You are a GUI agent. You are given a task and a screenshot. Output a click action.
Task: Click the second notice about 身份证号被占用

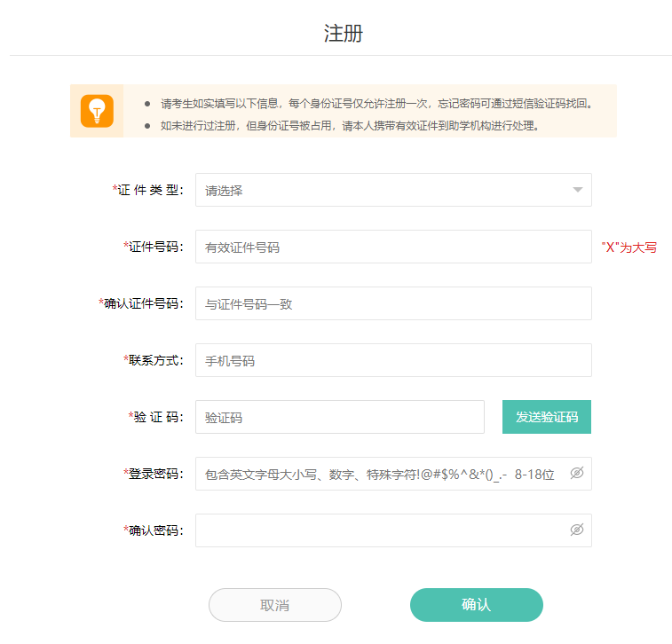[x=350, y=126]
